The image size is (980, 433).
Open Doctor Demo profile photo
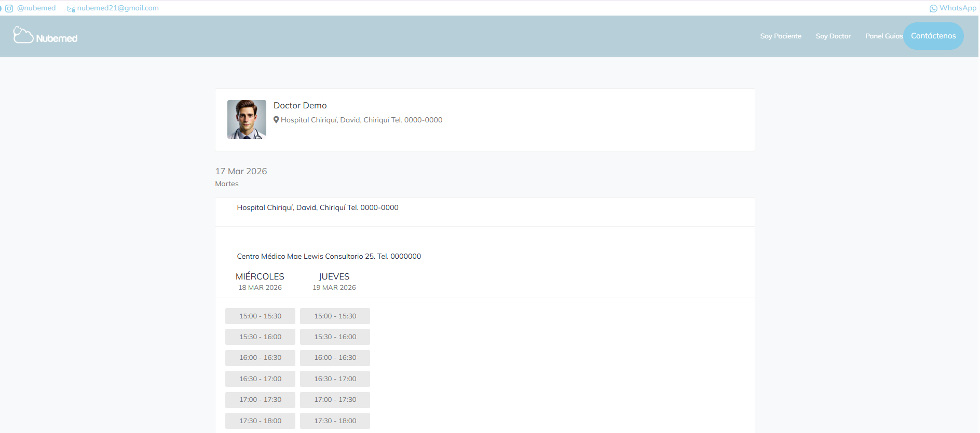pos(247,119)
